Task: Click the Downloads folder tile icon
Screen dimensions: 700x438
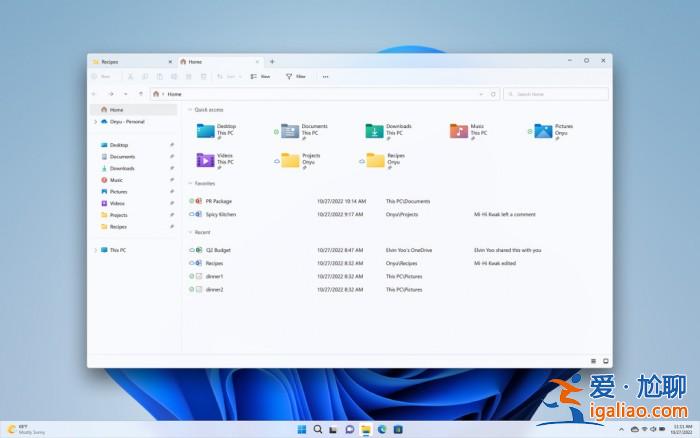Action: click(374, 130)
